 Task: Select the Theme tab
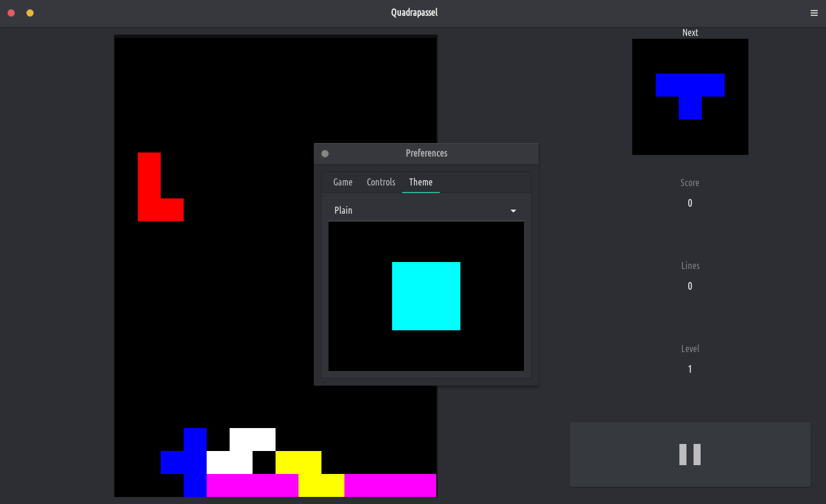420,183
